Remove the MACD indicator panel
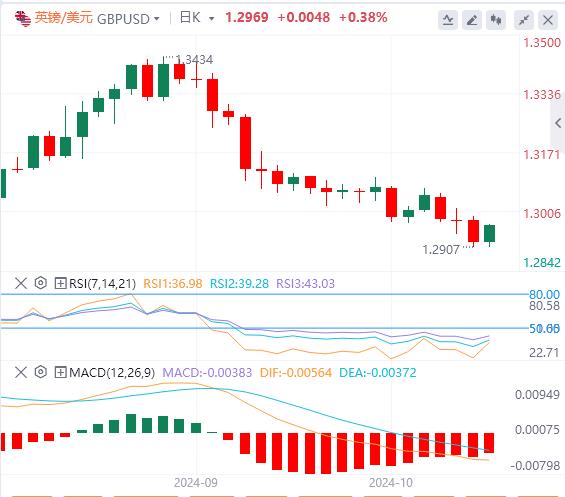 pos(21,372)
